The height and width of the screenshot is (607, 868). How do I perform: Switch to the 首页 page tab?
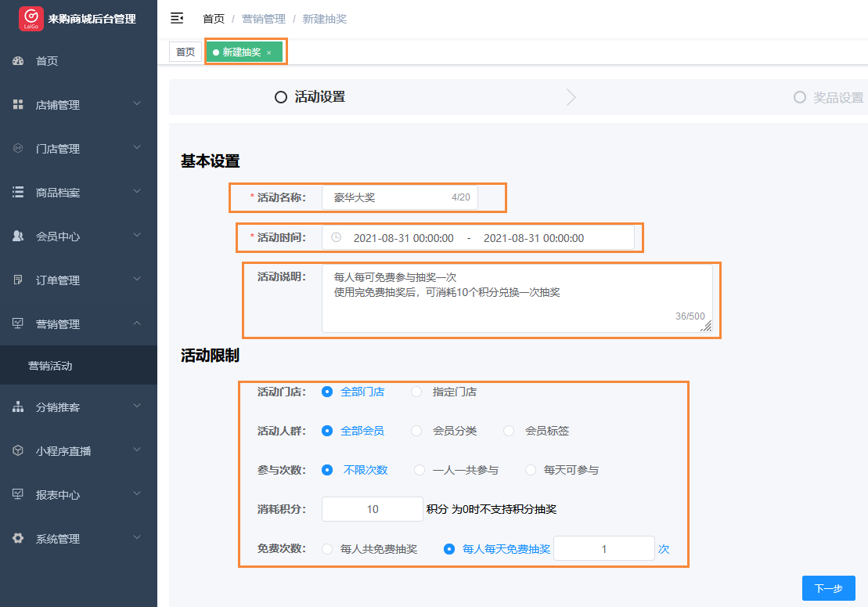(185, 52)
